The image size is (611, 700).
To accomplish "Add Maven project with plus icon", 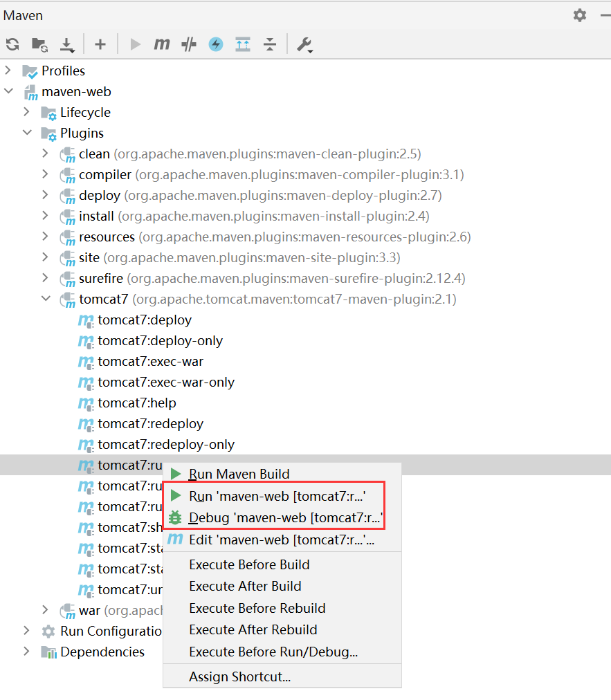I will coord(100,44).
